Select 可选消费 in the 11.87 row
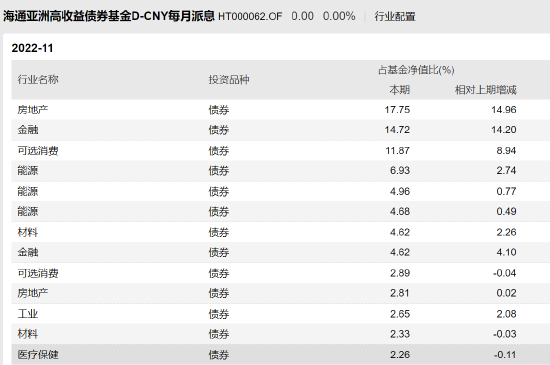Image resolution: width=550 pixels, height=365 pixels. 38,151
